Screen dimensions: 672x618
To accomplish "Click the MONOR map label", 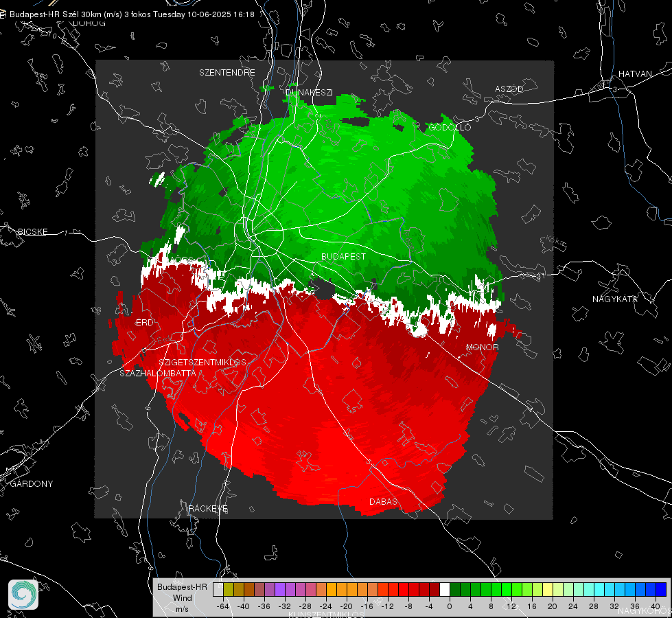I will (482, 347).
